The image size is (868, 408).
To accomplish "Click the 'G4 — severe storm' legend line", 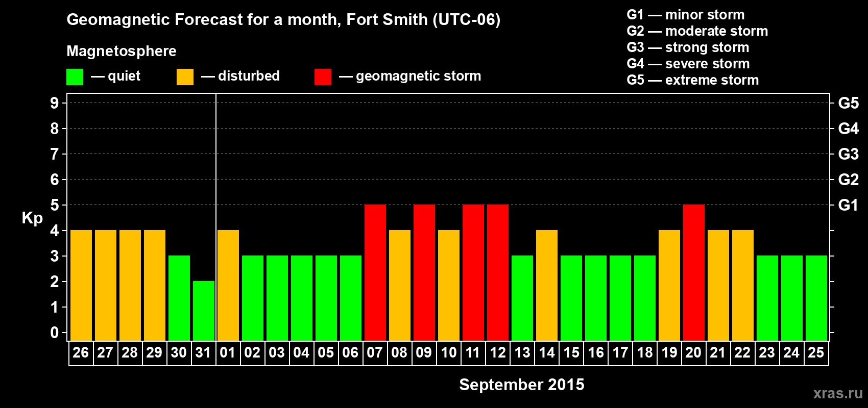I will (688, 64).
